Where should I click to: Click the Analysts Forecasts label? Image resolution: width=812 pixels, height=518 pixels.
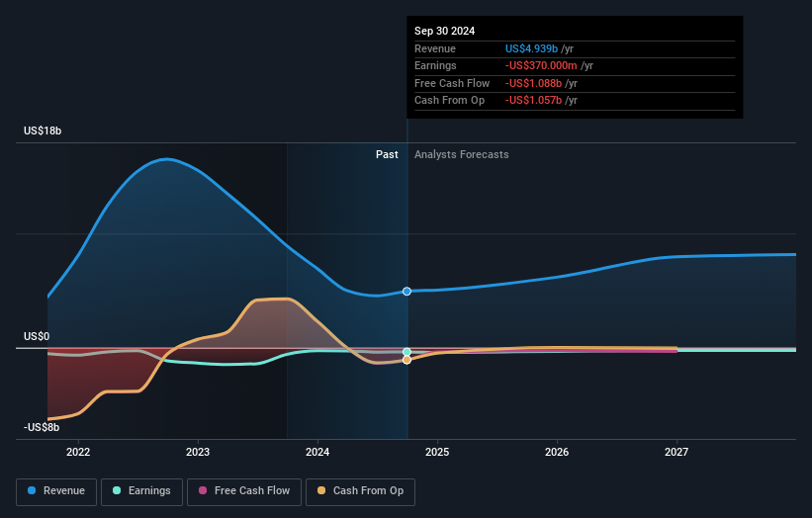tap(462, 155)
